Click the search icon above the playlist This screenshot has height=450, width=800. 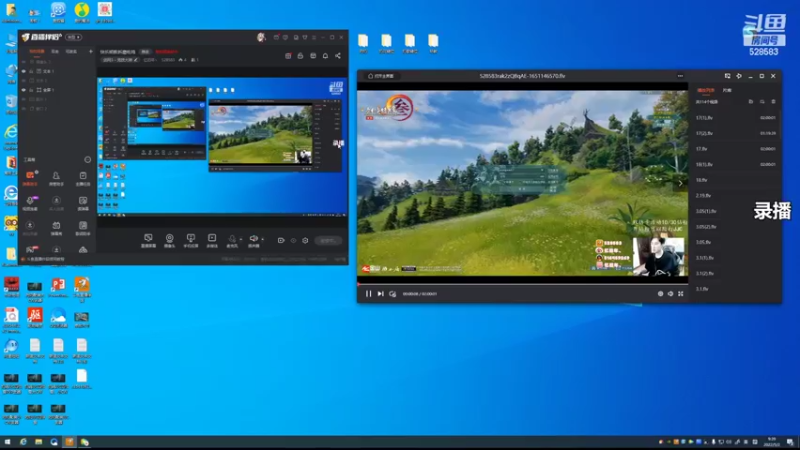[762, 102]
